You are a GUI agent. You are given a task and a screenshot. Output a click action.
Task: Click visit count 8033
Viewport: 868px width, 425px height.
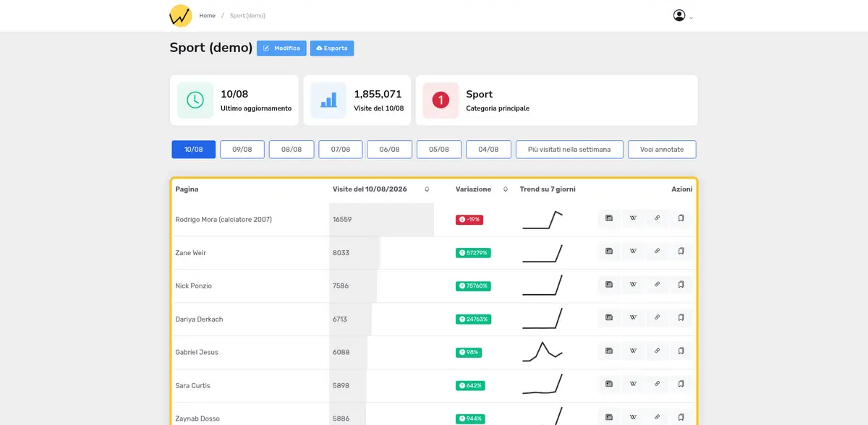point(341,252)
